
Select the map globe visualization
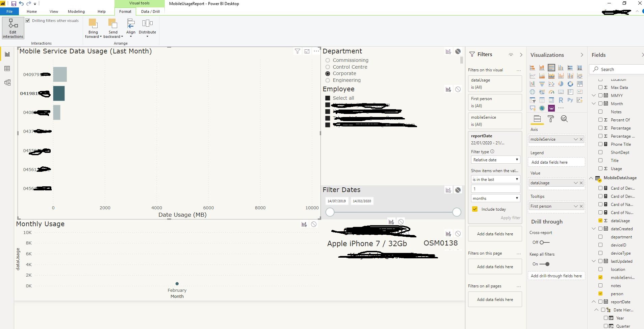(x=533, y=92)
